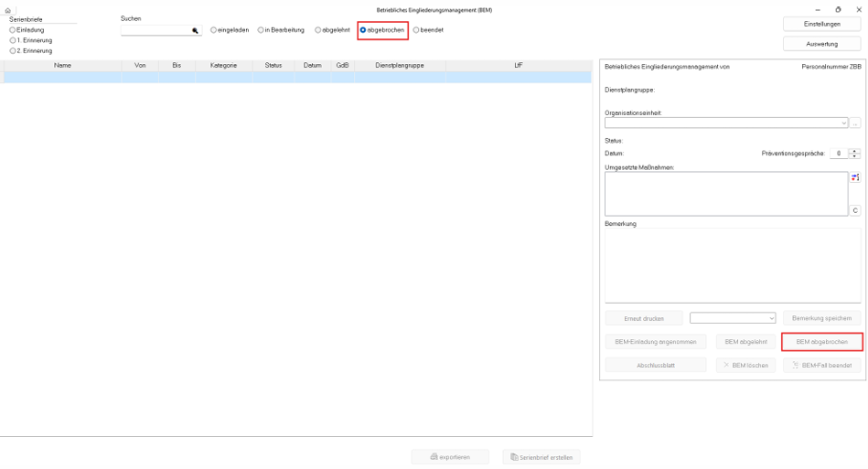Filter by eingeladen status
This screenshot has width=868, height=469.
[230, 30]
